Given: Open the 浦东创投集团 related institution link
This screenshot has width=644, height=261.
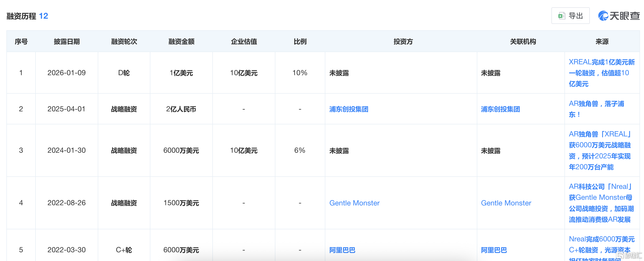Looking at the screenshot, I should pyautogui.click(x=500, y=109).
